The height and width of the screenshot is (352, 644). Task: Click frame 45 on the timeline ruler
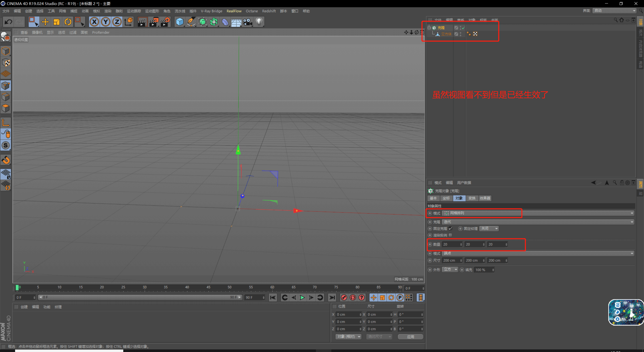point(208,287)
